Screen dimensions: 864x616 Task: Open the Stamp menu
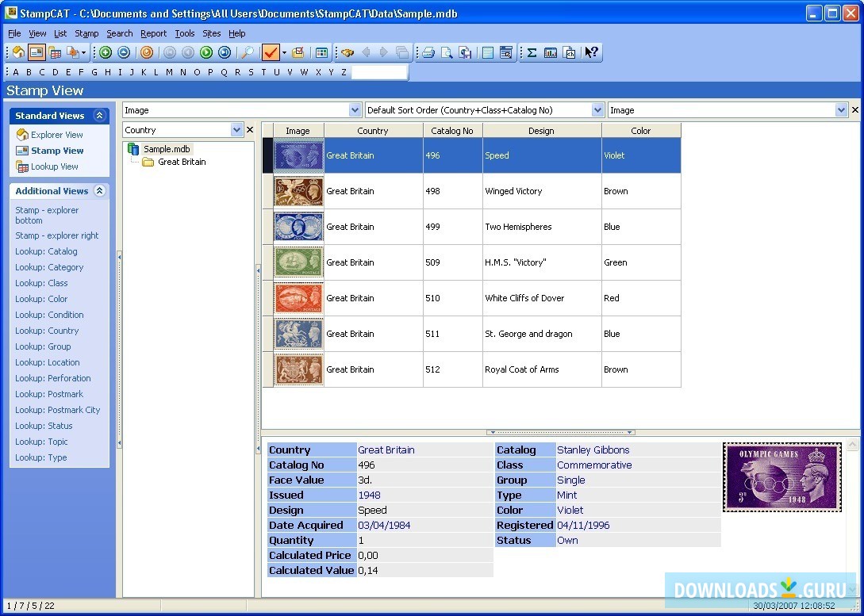tap(86, 33)
